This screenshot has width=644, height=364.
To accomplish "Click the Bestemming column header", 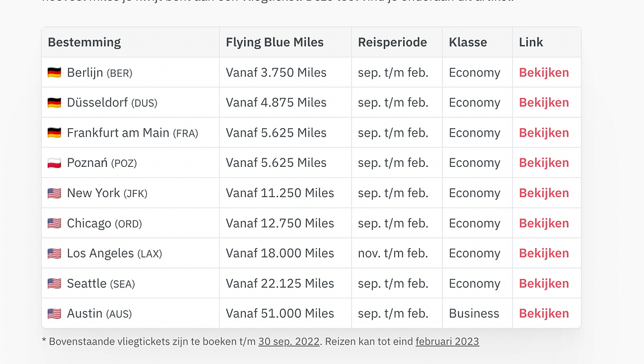I will (x=84, y=43).
